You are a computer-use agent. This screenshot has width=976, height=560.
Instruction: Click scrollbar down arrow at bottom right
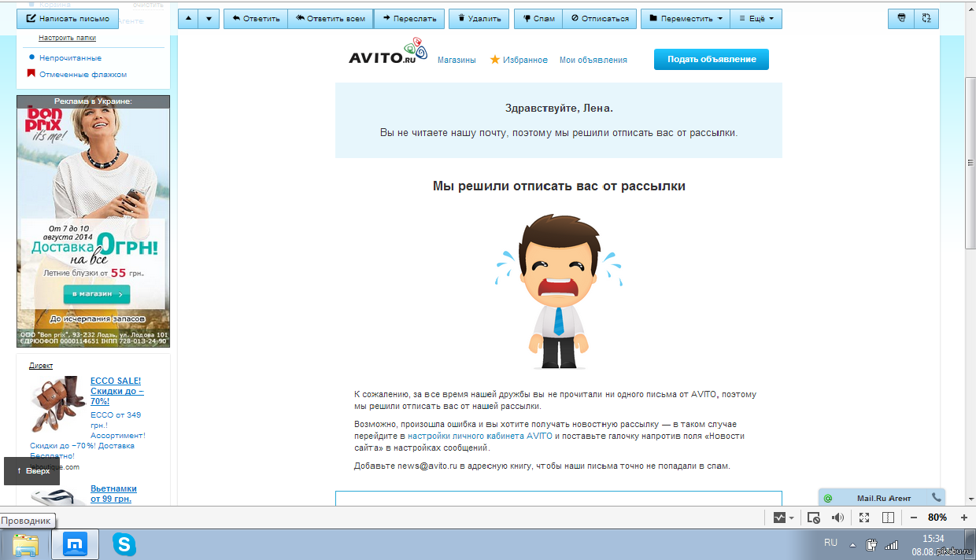coord(970,500)
